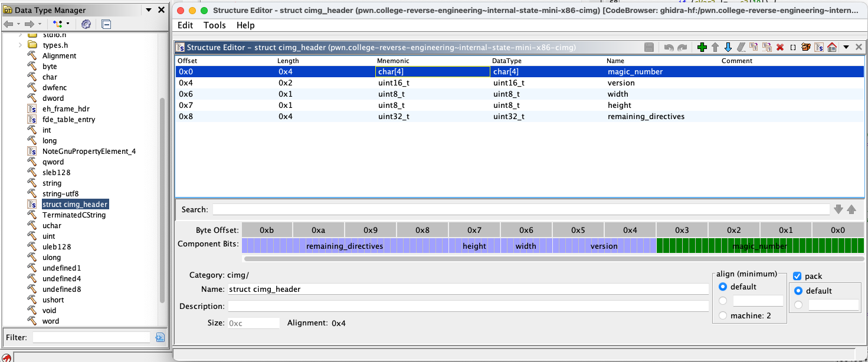
Task: Click the magic_number green bits block
Action: click(x=760, y=246)
